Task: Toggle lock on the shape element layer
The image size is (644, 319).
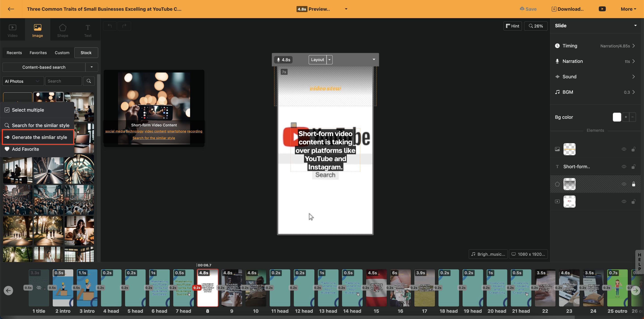Action: pos(633,184)
